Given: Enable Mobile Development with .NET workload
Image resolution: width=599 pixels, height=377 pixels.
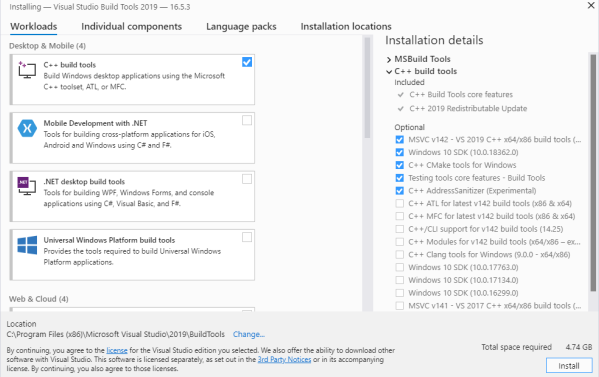Looking at the screenshot, I should click(x=247, y=120).
